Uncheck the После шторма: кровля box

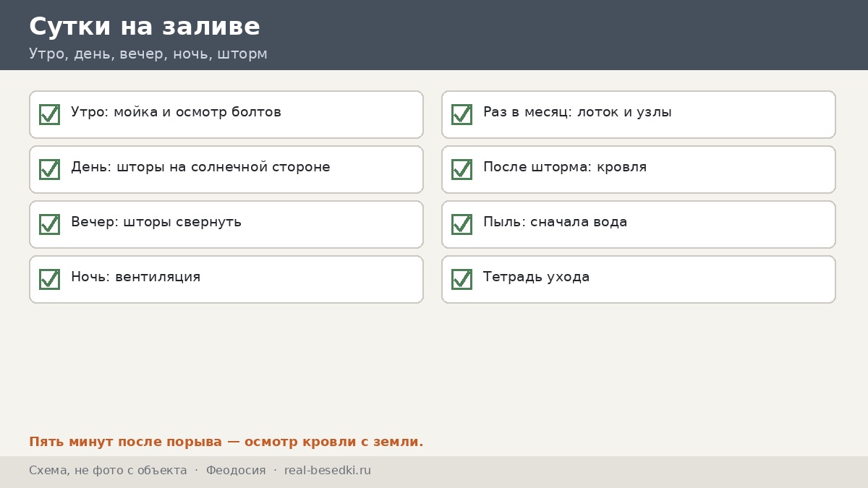point(461,169)
